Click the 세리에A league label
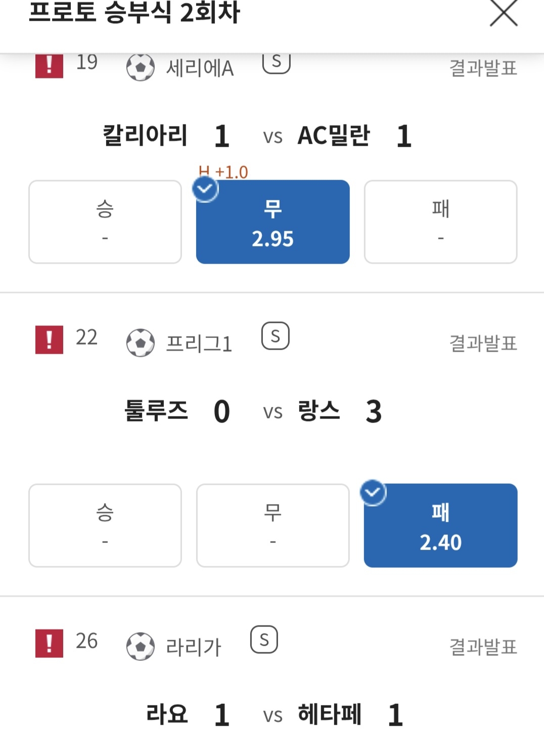This screenshot has height=756, width=544. tap(200, 68)
